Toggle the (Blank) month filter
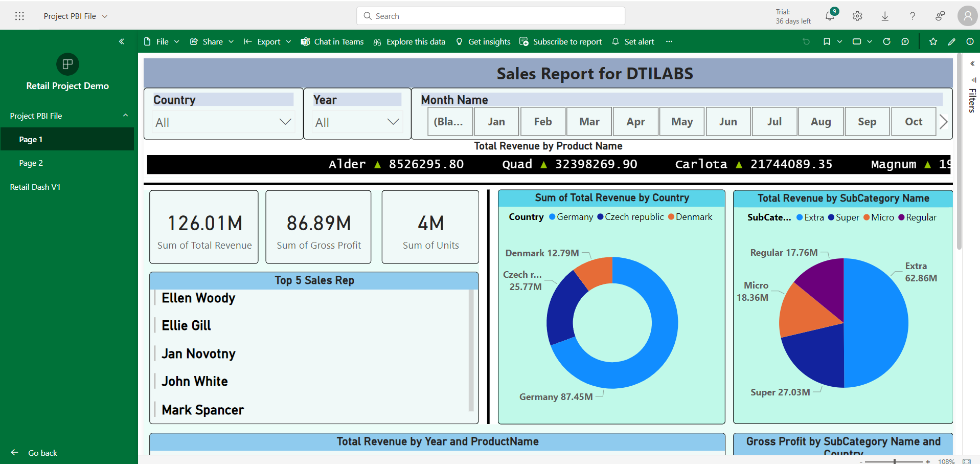 coord(449,121)
